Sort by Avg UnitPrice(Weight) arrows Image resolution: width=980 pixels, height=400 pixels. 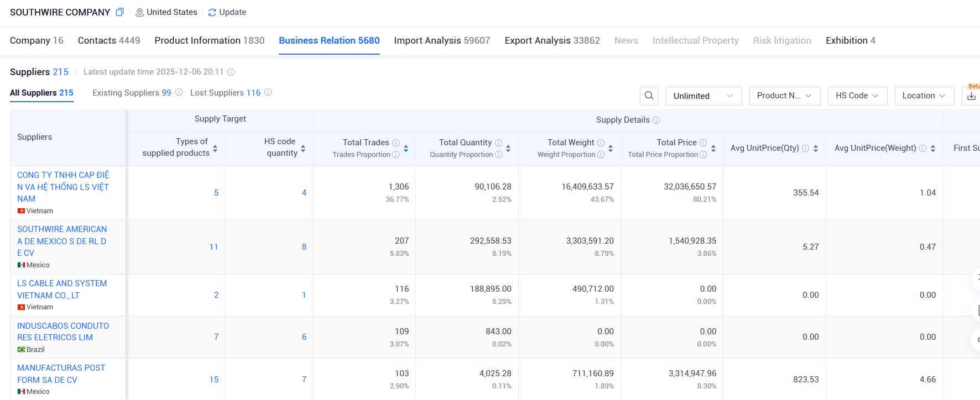click(933, 149)
